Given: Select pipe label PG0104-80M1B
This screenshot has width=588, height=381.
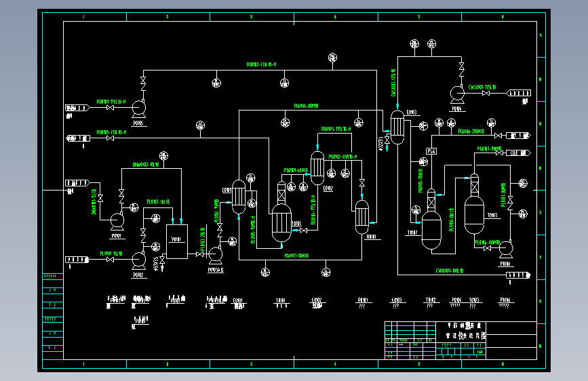Looking at the screenshot, I should [x=306, y=106].
